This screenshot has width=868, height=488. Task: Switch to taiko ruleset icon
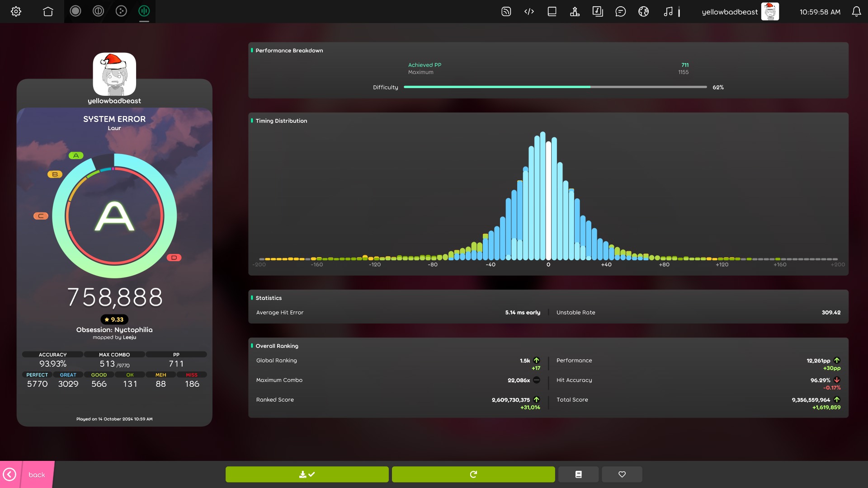(98, 11)
